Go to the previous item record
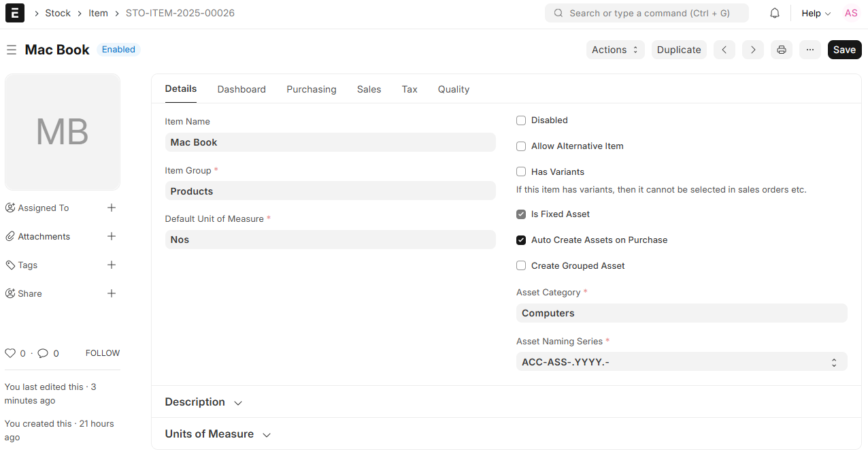Screen dimensions: 868x458 pos(724,50)
